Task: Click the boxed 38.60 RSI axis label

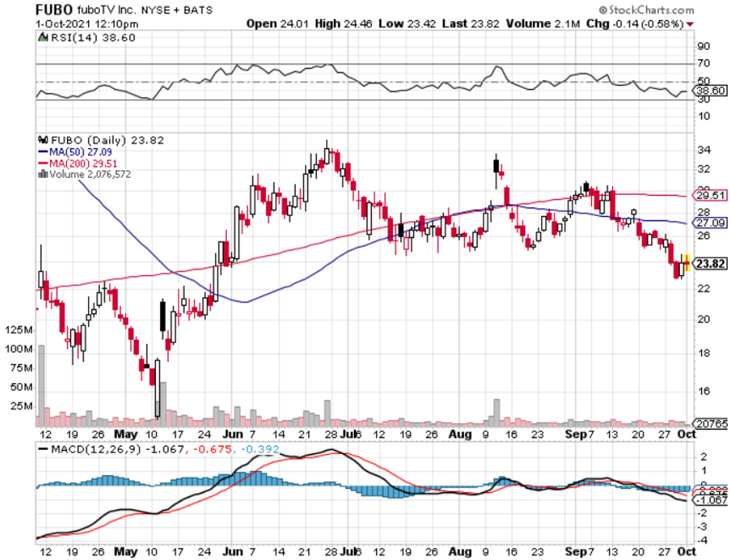Action: (x=711, y=90)
